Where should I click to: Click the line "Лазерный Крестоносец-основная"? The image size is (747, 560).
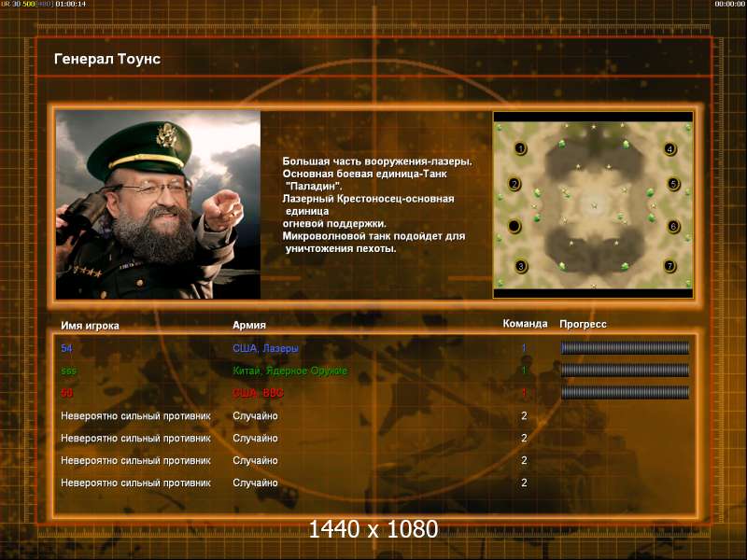[x=368, y=199]
